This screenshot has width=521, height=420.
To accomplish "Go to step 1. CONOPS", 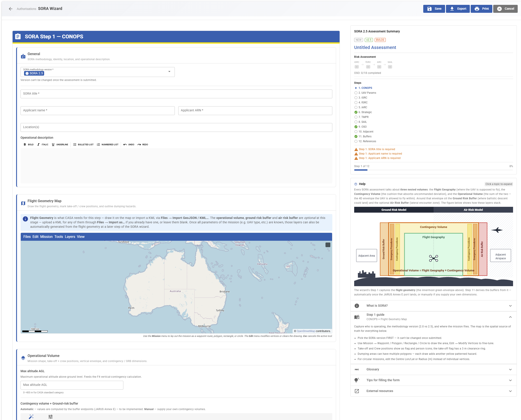I will (x=365, y=88).
